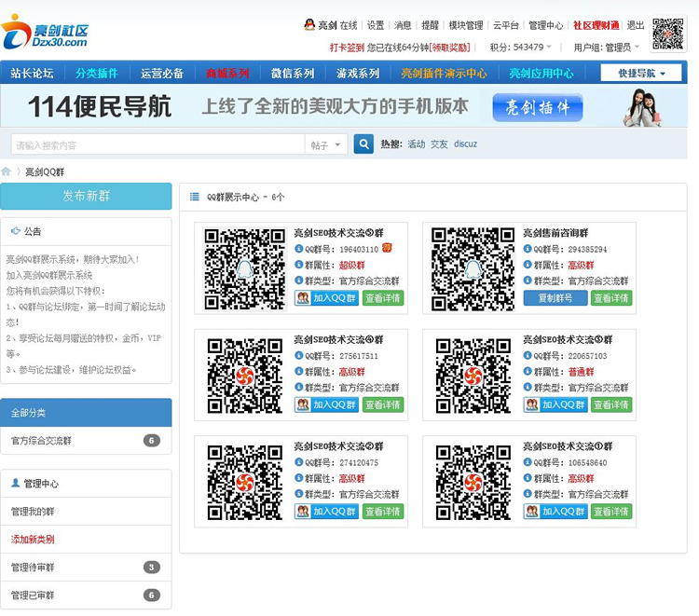699x616 pixels.
Task: Click the 消息 link in the top bar
Action: coord(403,25)
